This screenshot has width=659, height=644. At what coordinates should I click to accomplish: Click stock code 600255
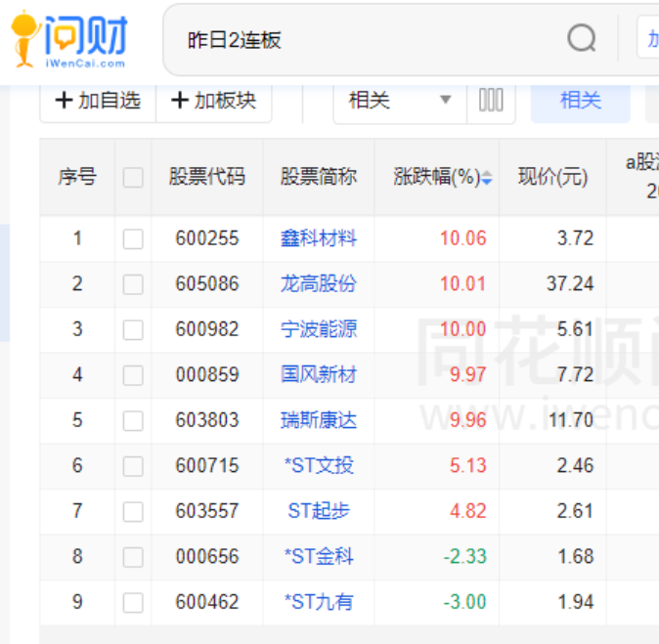(207, 238)
